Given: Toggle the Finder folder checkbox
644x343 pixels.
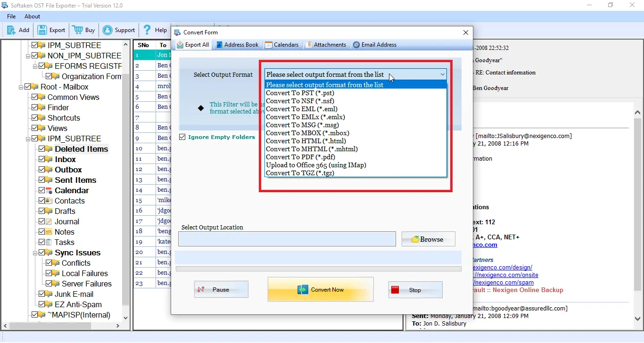Looking at the screenshot, I should click(x=35, y=107).
